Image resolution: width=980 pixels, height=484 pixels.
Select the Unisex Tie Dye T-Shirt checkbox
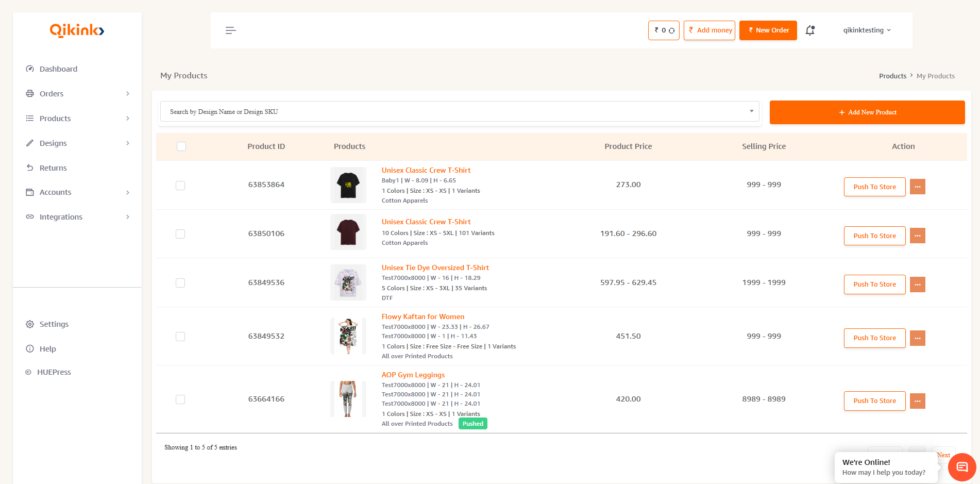(x=180, y=283)
